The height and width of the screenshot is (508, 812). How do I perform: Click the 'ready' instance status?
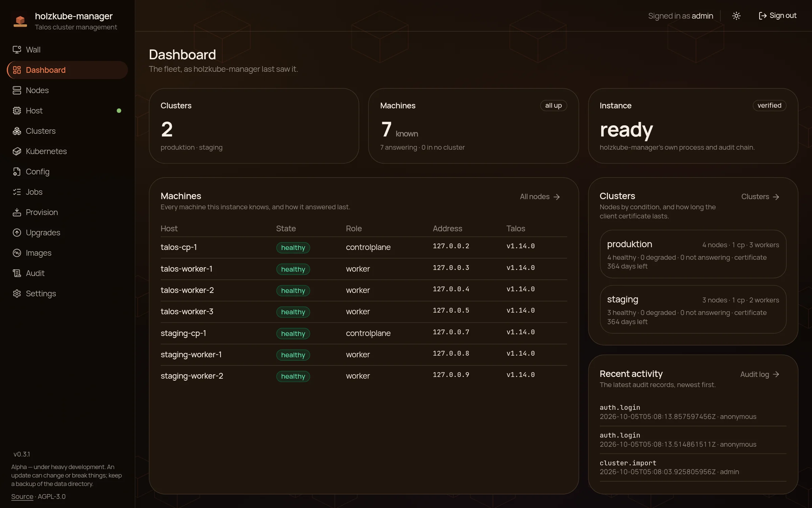click(x=626, y=130)
